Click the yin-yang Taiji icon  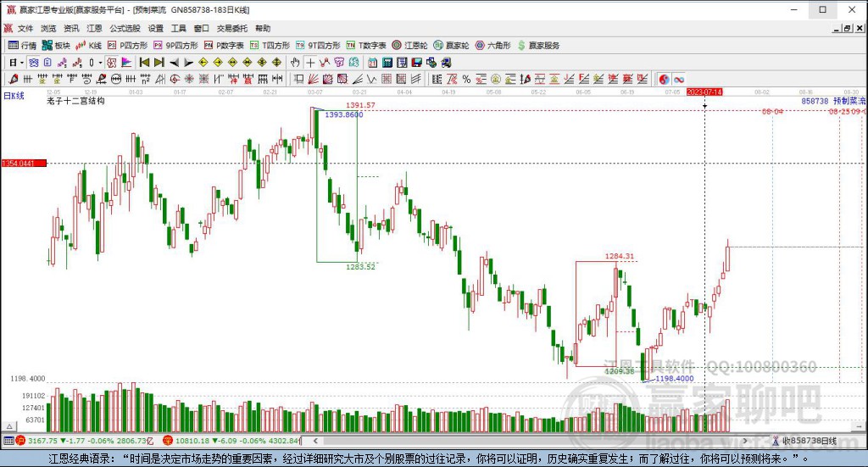664,79
